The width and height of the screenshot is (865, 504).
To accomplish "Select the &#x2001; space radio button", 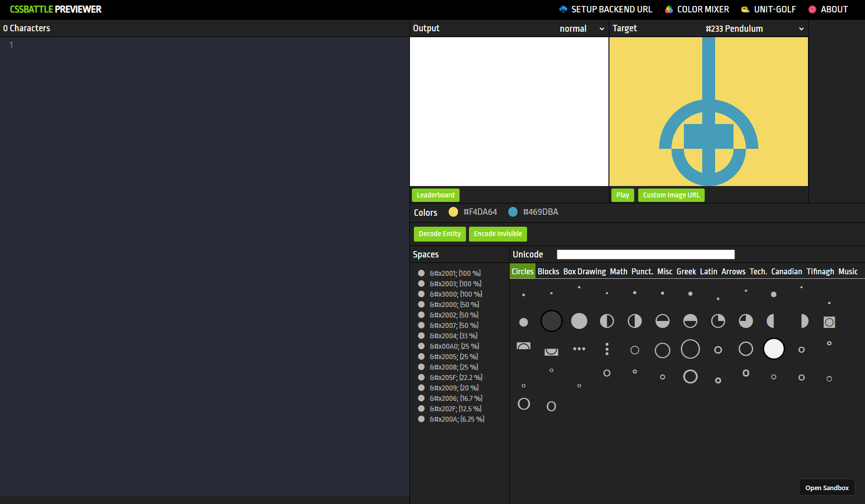I will coord(421,273).
